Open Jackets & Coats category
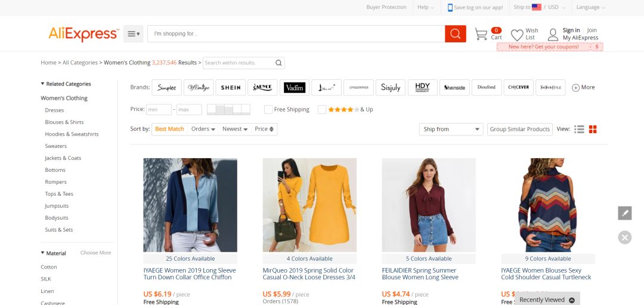 point(63,158)
